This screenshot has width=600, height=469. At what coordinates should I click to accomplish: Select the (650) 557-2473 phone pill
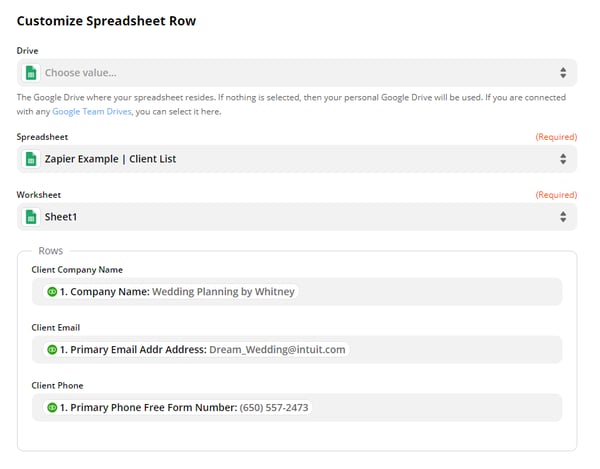pos(178,407)
